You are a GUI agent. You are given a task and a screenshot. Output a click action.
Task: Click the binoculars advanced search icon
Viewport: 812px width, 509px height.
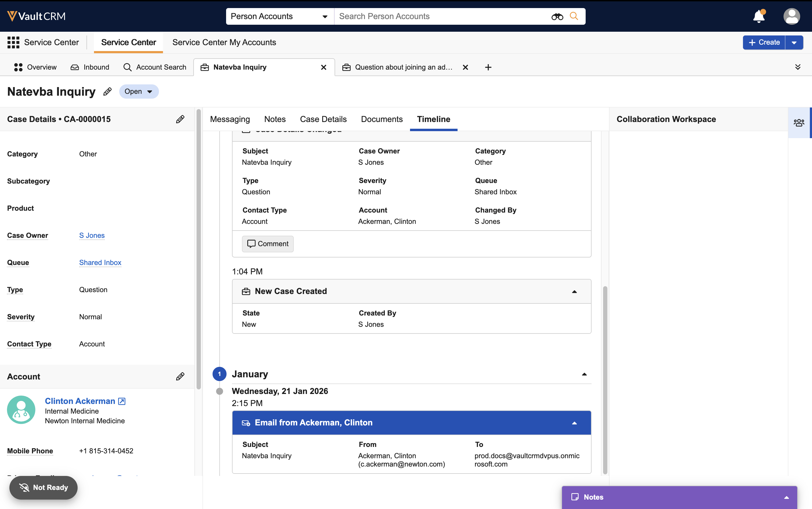coord(557,16)
